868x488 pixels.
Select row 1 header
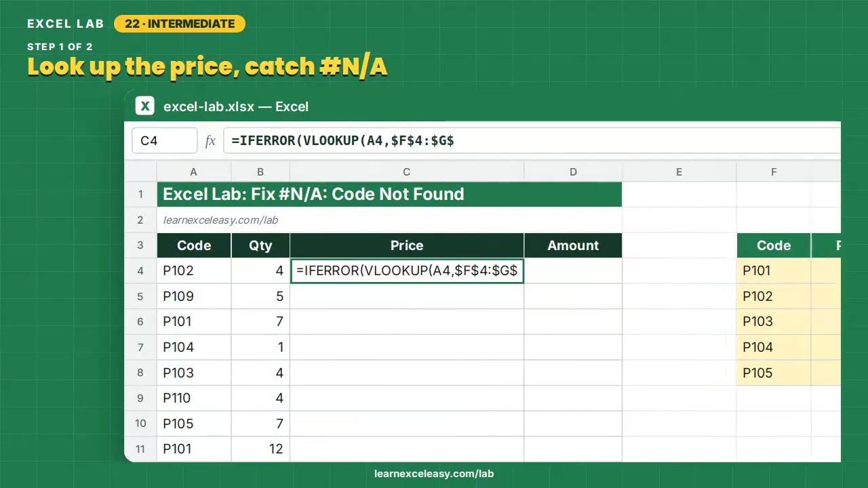(x=140, y=195)
